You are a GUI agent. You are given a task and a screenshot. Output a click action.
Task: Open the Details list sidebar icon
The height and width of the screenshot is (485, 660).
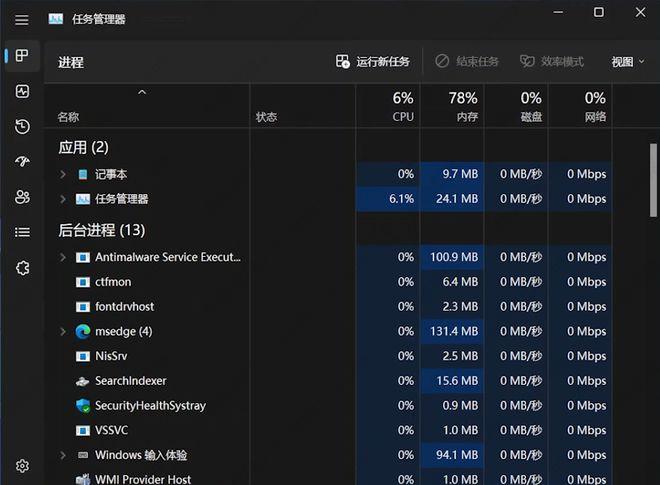22,232
